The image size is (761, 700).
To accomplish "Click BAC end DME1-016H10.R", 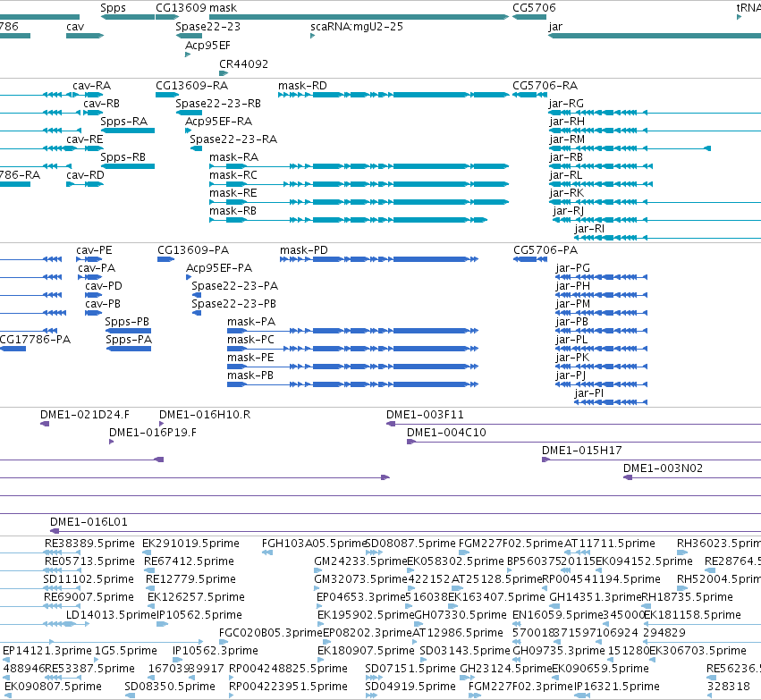I will coord(162,424).
